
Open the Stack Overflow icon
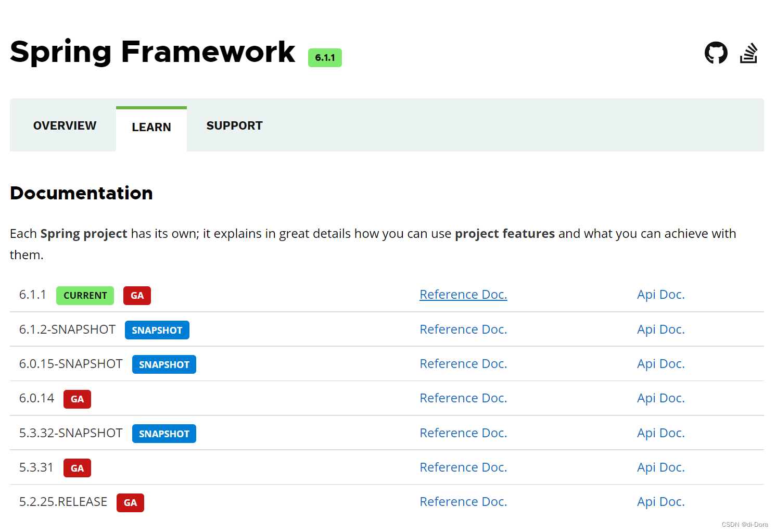pos(748,53)
